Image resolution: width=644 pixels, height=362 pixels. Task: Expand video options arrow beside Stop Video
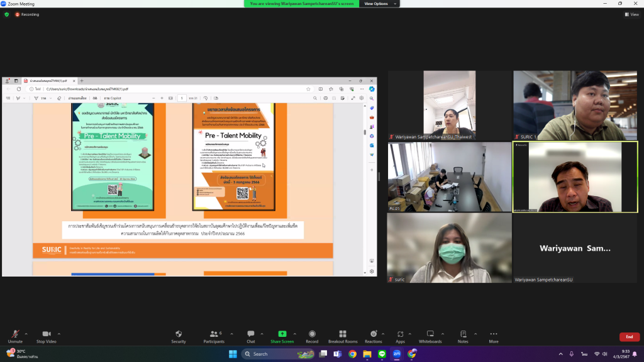click(x=58, y=334)
